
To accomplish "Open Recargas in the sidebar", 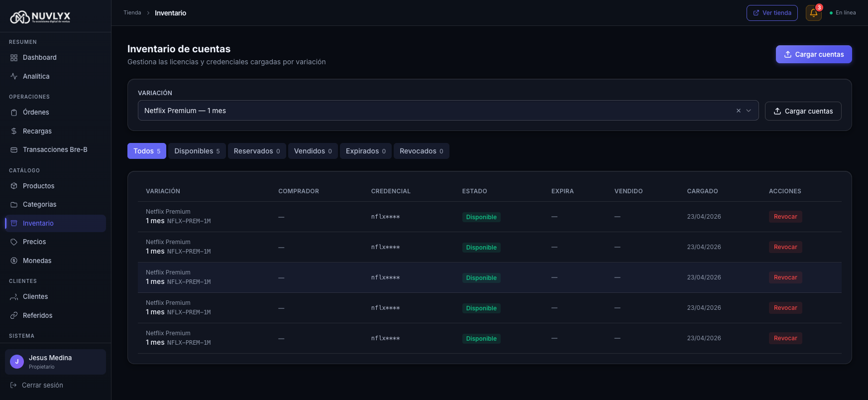I will 55,131.
